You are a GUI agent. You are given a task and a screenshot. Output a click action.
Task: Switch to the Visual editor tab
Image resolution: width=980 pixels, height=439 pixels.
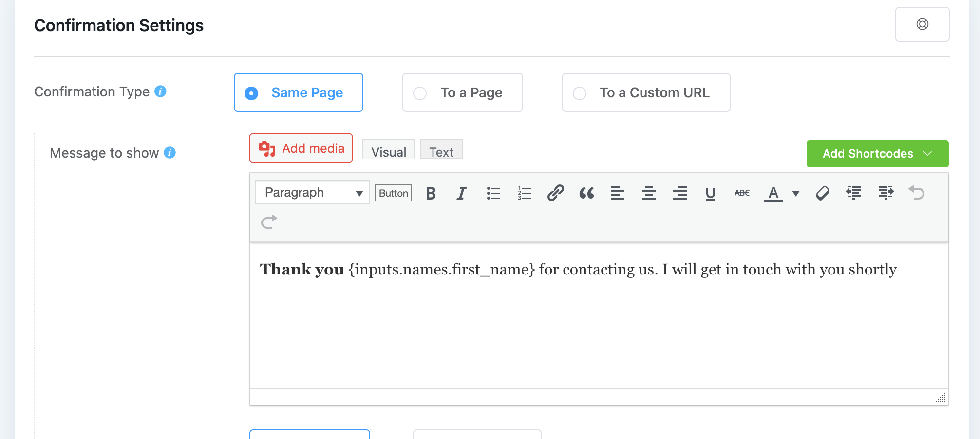[x=388, y=151]
